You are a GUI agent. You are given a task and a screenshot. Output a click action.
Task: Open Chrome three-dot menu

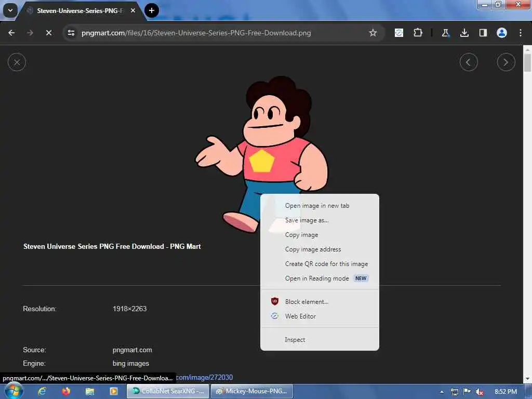pos(521,33)
